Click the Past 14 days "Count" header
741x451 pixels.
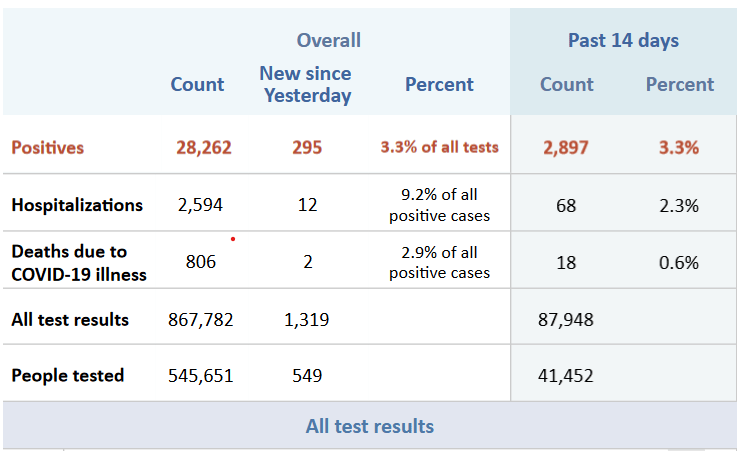567,85
